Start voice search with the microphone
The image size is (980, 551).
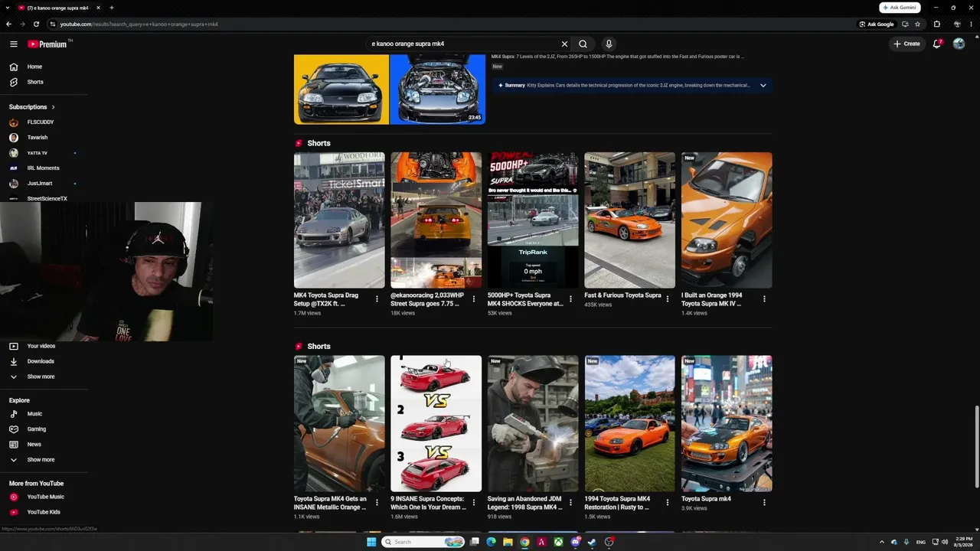tap(609, 44)
